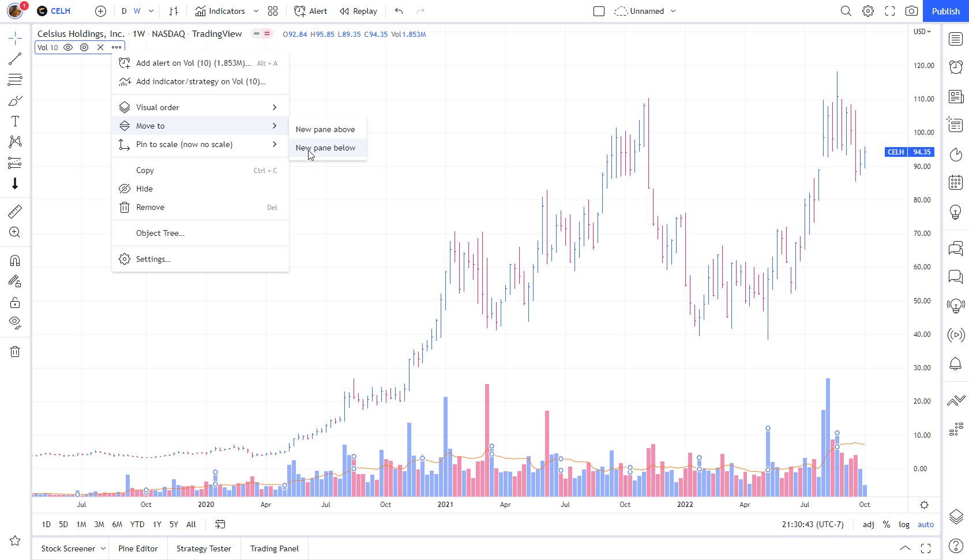Open the economic calendar panel
This screenshot has width=969, height=560.
(956, 183)
